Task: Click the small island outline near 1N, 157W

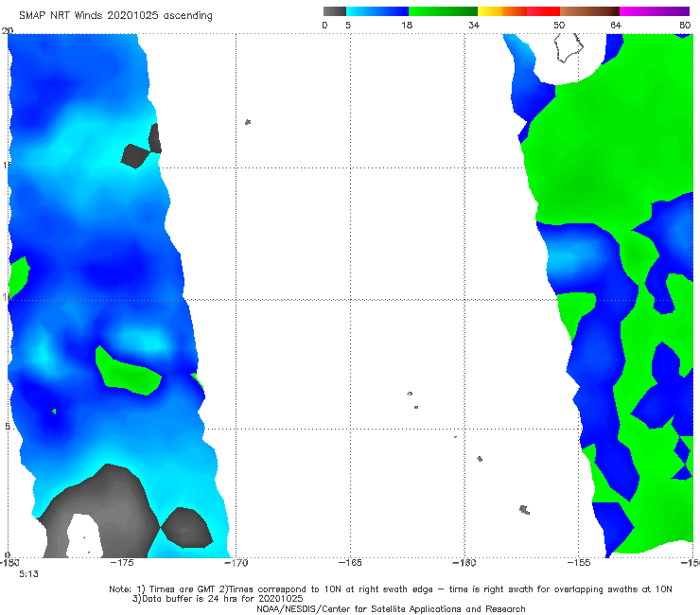Action: tap(525, 510)
